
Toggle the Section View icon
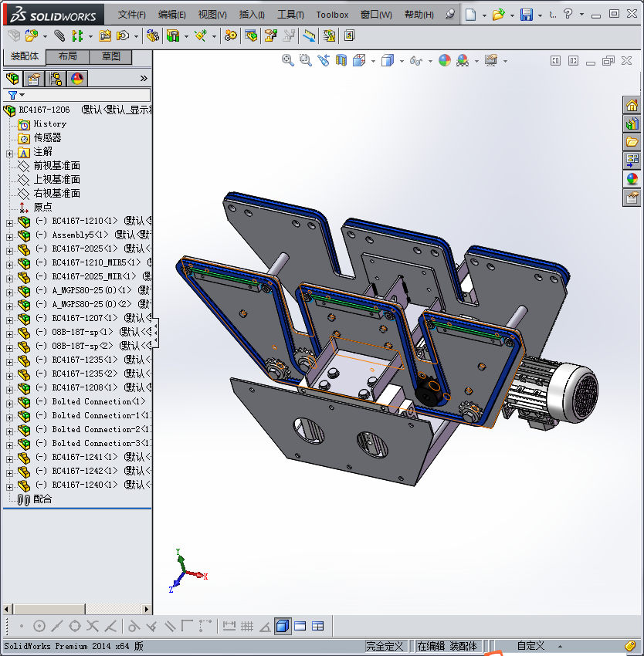[x=341, y=61]
